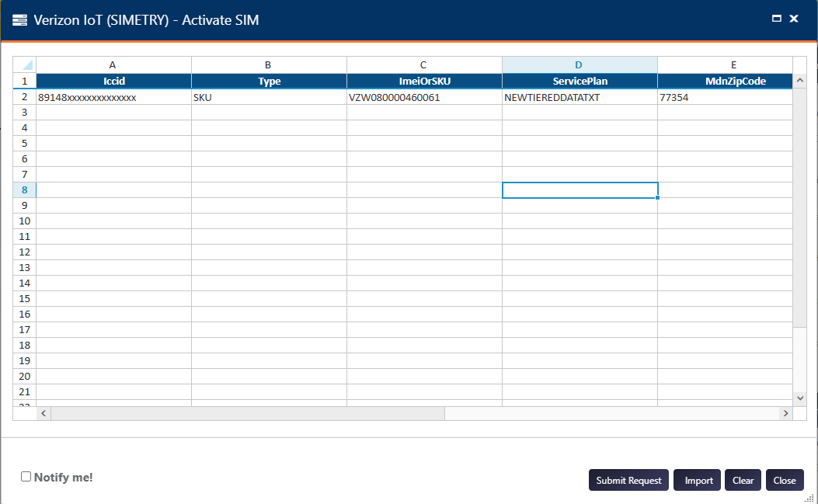Select row 3 header
This screenshot has width=818, height=504.
(25, 112)
